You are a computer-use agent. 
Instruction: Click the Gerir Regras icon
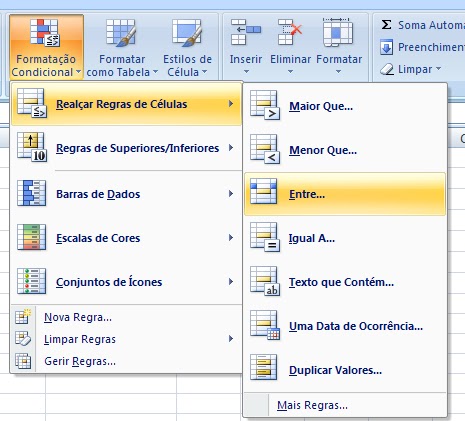[23, 361]
